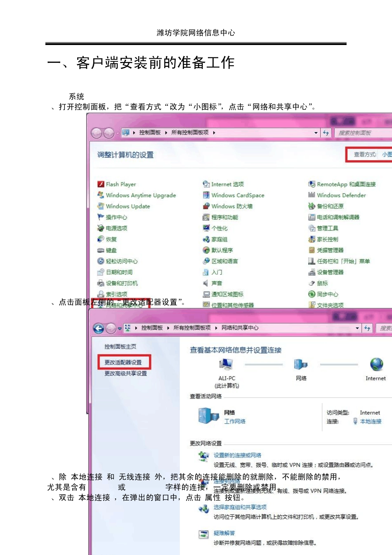Viewport: 392px width, 555px height.
Task: Click 选择家庭组和共享选项 link
Action: [240, 507]
